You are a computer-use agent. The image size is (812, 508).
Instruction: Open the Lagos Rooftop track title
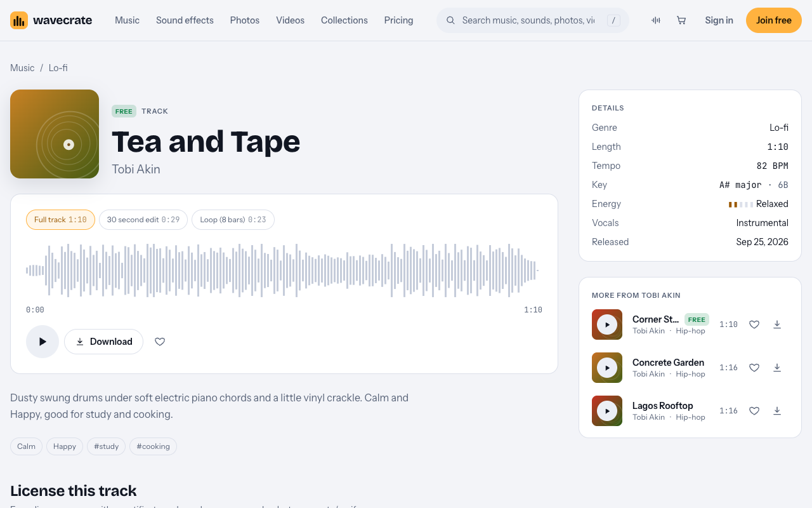(x=662, y=406)
